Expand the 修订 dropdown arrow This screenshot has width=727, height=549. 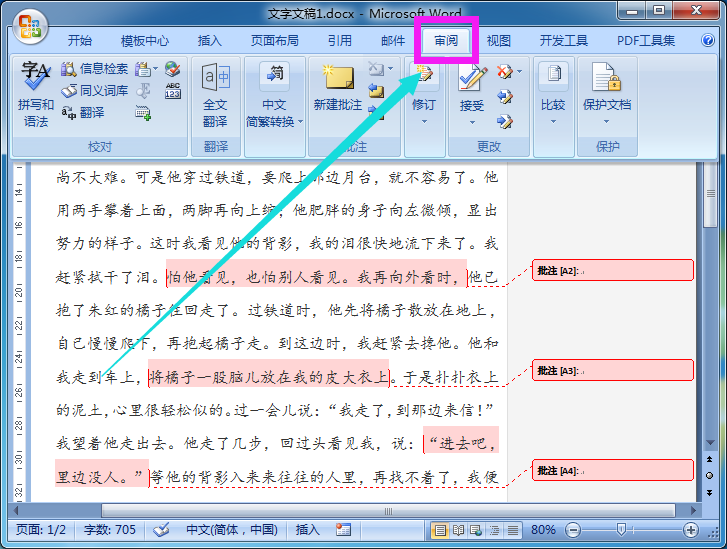pos(424,122)
